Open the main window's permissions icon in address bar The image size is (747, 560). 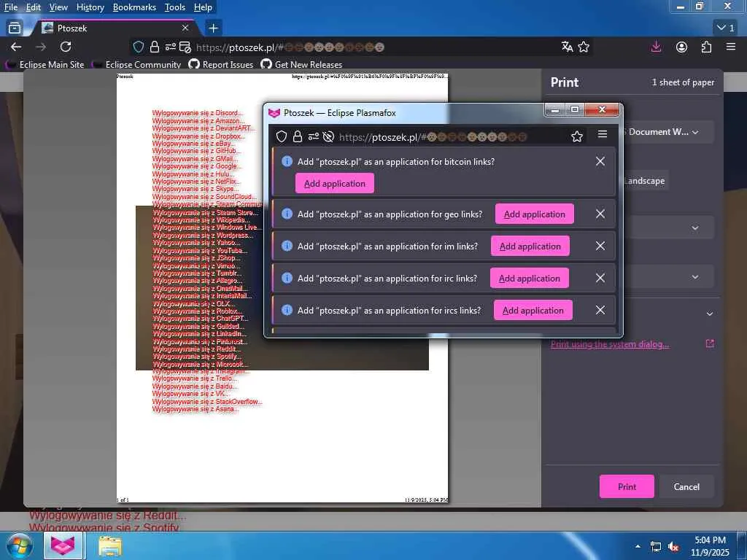[170, 47]
